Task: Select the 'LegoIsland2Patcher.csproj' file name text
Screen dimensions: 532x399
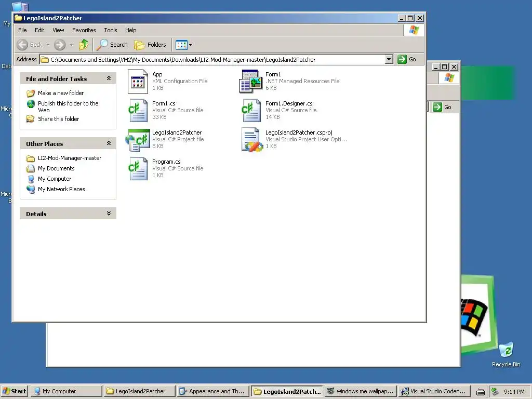Action: click(299, 132)
